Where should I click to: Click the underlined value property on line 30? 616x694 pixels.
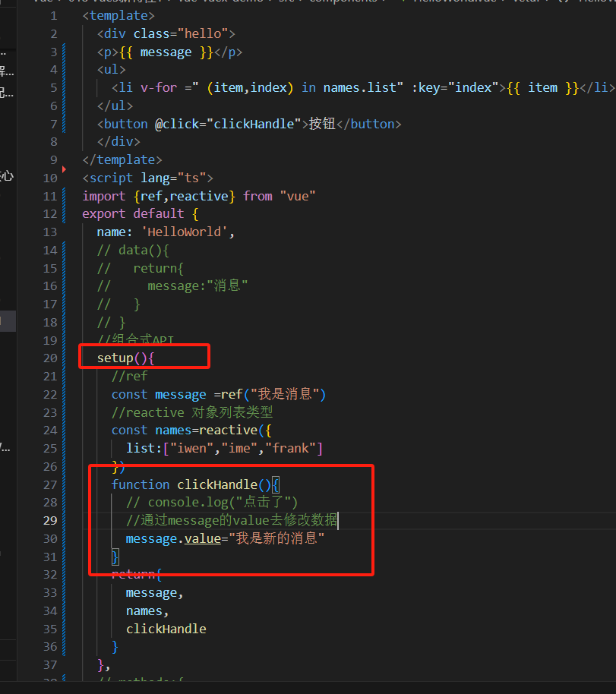point(202,540)
